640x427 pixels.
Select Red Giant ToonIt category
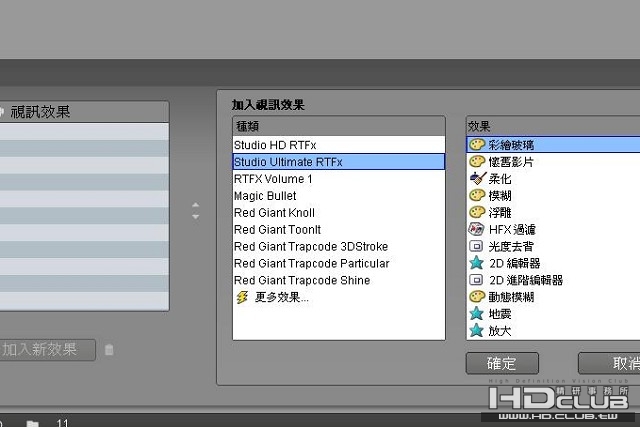coord(338,229)
